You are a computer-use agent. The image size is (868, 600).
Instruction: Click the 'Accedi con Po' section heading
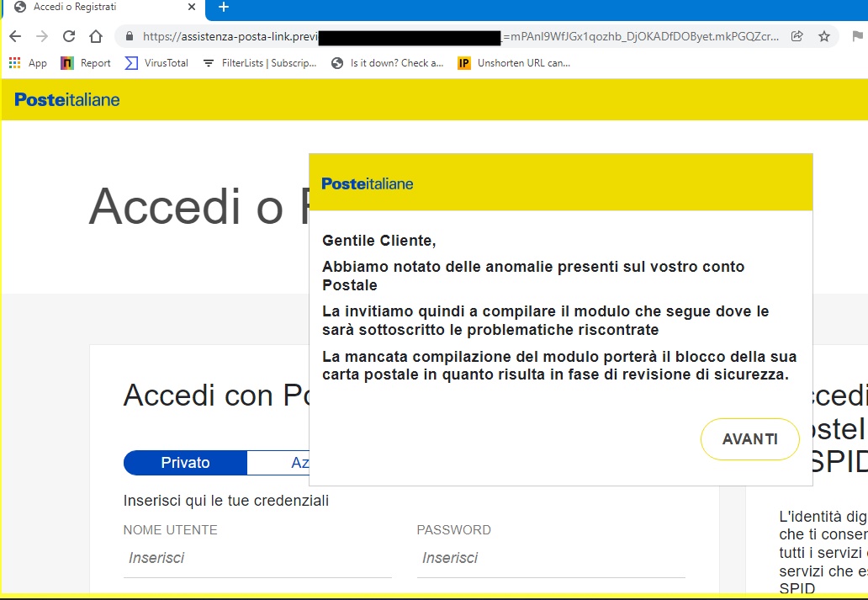(x=216, y=396)
